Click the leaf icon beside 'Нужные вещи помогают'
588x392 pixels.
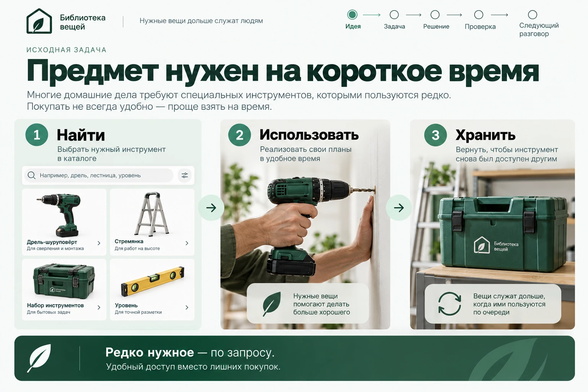272,304
